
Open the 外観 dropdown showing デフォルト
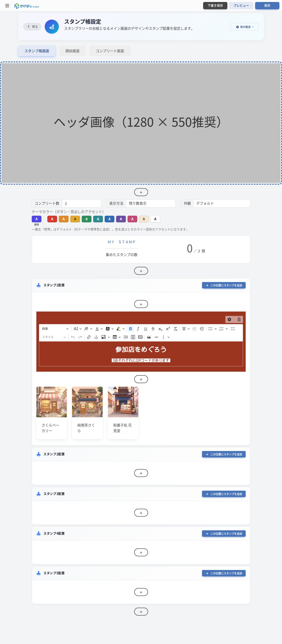pos(221,203)
